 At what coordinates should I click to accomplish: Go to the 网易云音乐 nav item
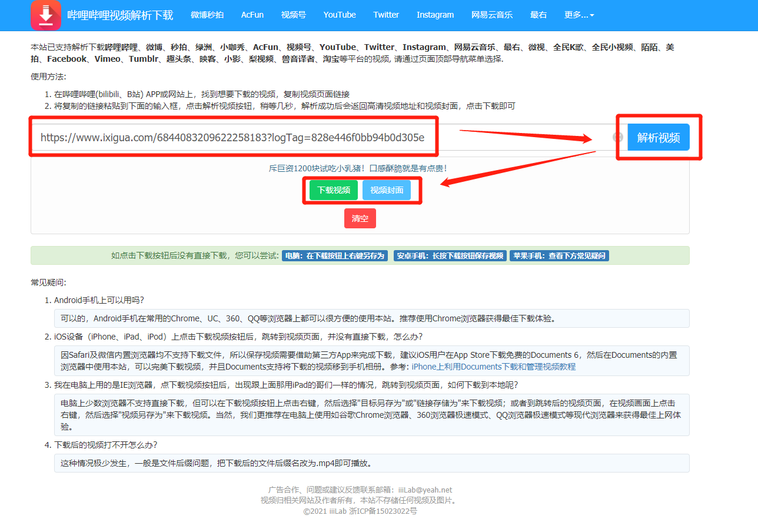pos(492,15)
